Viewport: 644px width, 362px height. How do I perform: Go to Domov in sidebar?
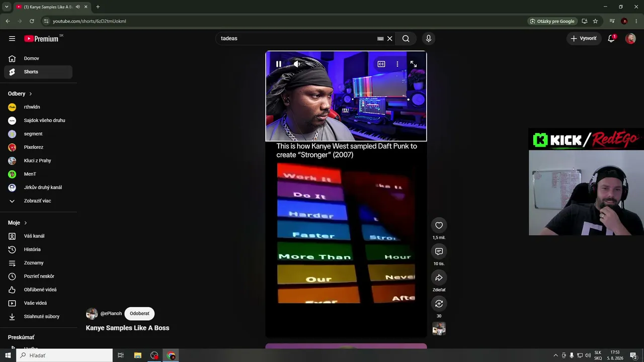(x=38, y=58)
